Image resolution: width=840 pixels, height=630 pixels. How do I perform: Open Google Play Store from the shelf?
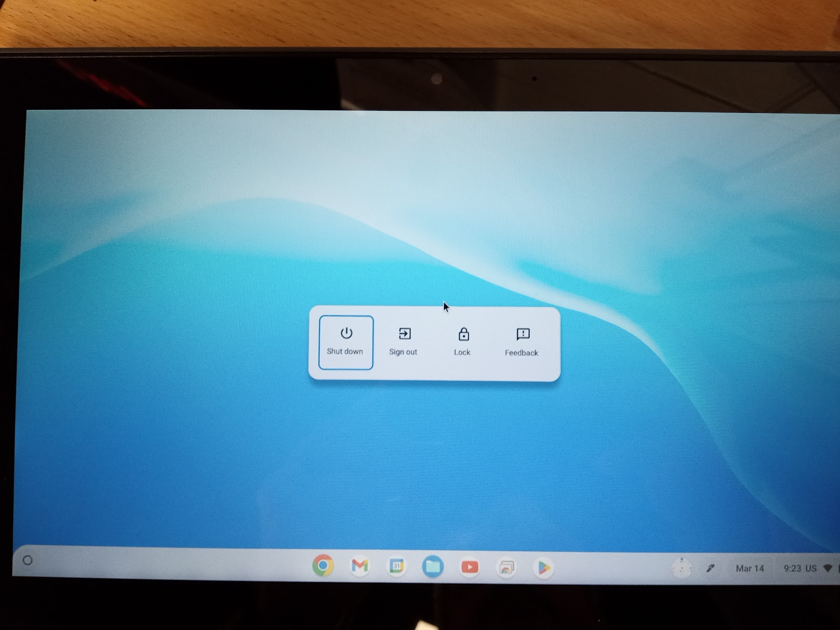pyautogui.click(x=543, y=568)
